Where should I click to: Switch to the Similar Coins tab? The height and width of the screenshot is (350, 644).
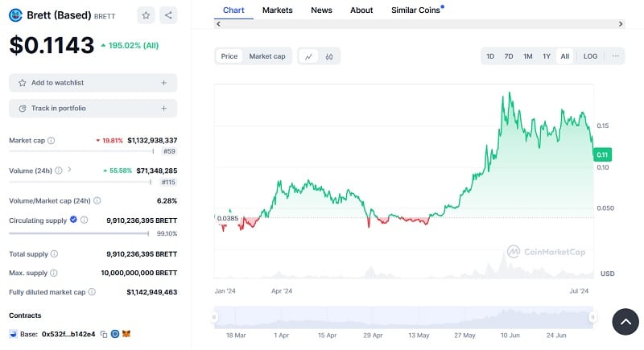[416, 10]
